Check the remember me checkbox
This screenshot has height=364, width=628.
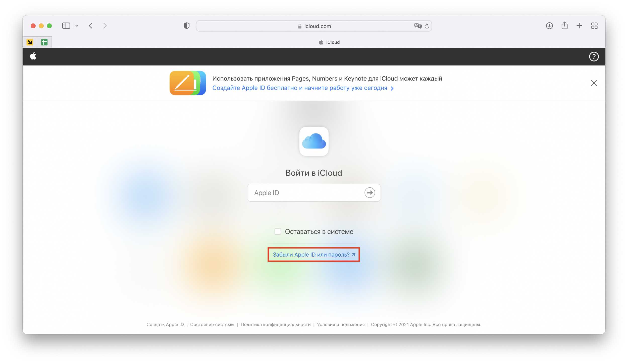coord(278,231)
